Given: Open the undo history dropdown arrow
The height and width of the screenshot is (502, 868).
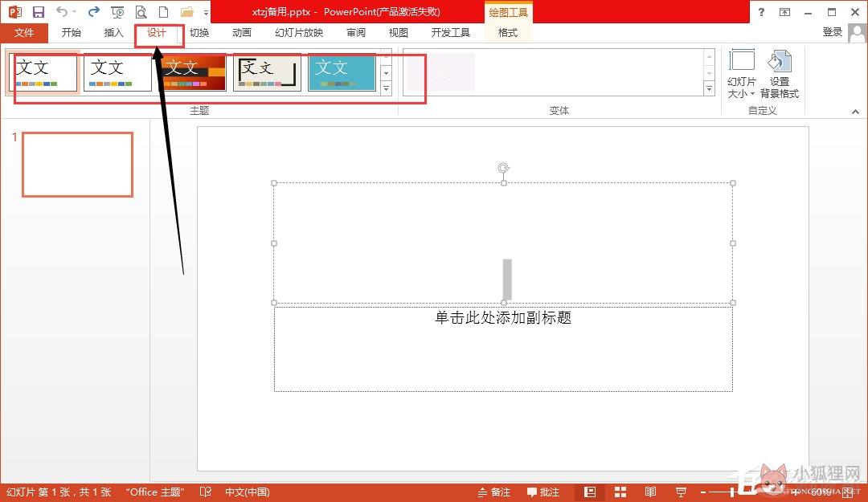Looking at the screenshot, I should pos(74,11).
